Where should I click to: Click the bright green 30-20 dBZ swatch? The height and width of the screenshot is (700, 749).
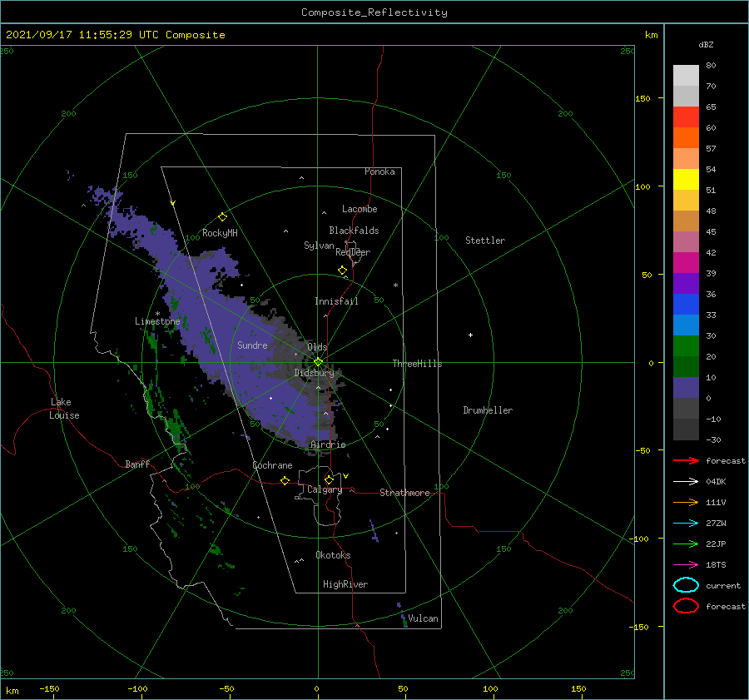point(686,346)
